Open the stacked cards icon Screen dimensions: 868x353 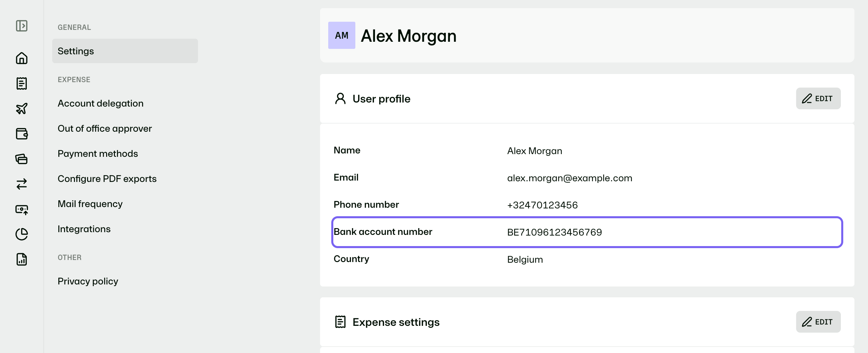point(22,159)
